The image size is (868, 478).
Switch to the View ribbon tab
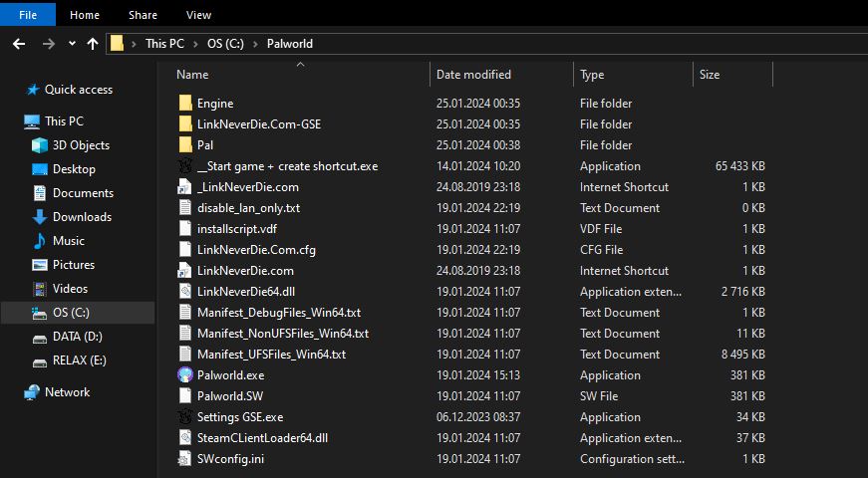click(x=198, y=15)
